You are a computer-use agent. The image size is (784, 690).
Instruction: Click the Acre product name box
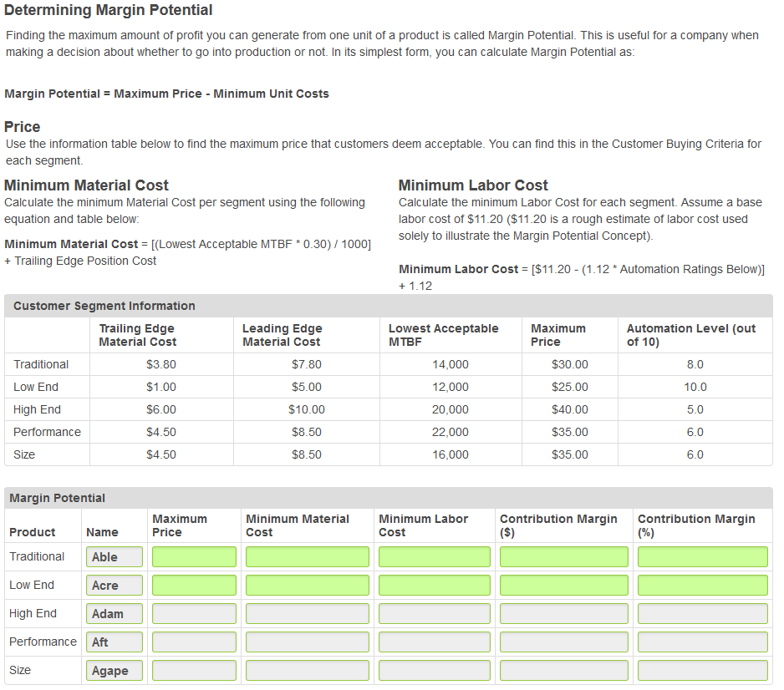pos(114,585)
